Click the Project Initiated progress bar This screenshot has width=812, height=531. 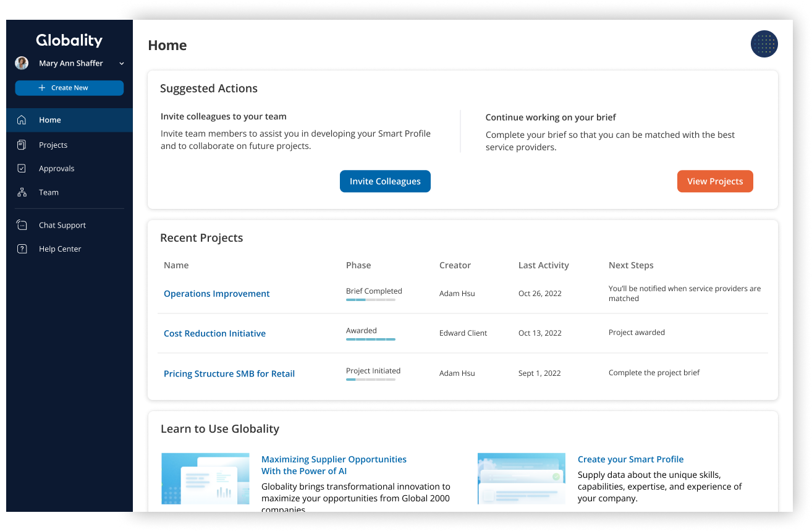pos(371,380)
